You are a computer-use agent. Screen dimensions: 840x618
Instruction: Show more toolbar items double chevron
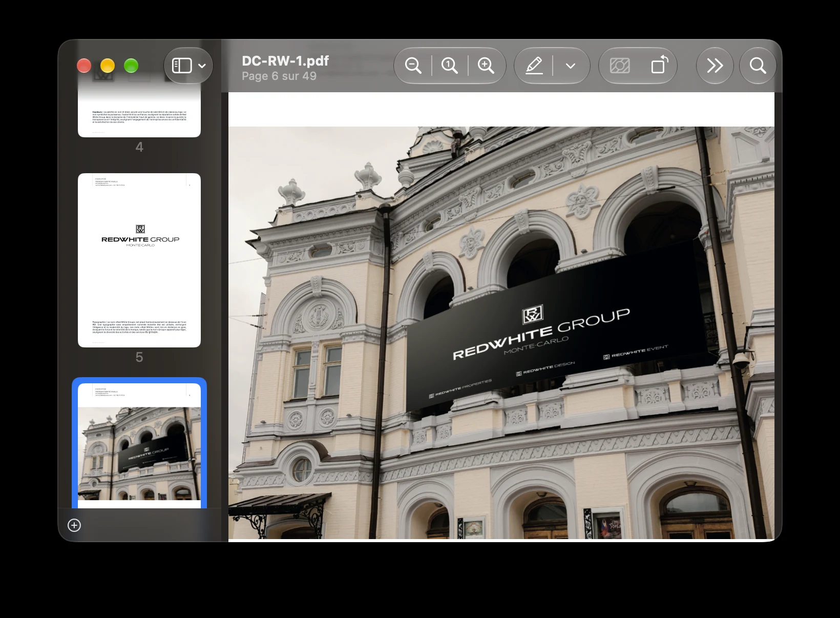coord(715,66)
